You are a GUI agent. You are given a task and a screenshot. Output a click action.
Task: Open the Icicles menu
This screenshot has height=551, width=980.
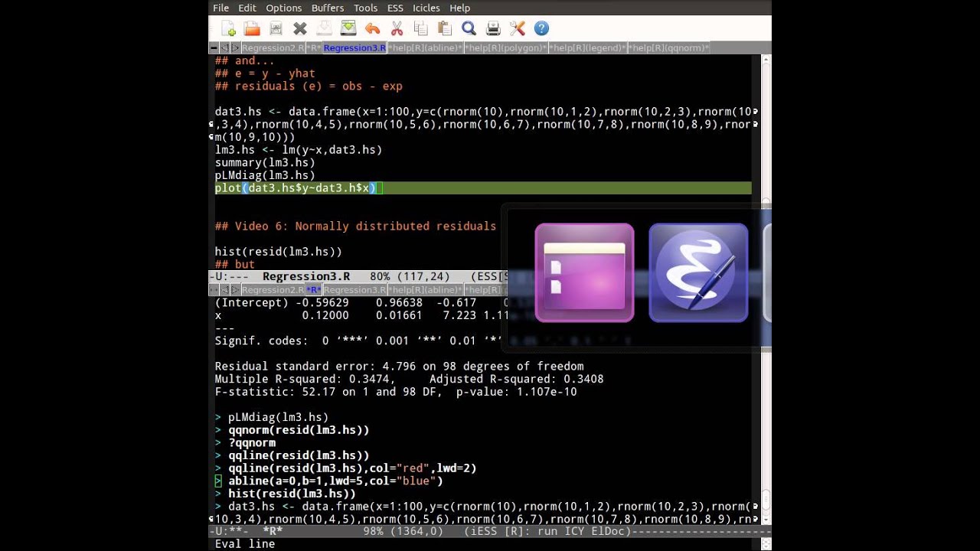coord(426,8)
